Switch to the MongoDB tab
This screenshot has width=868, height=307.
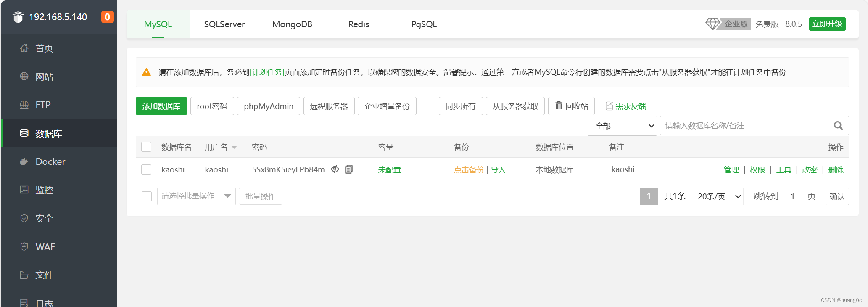tap(292, 24)
